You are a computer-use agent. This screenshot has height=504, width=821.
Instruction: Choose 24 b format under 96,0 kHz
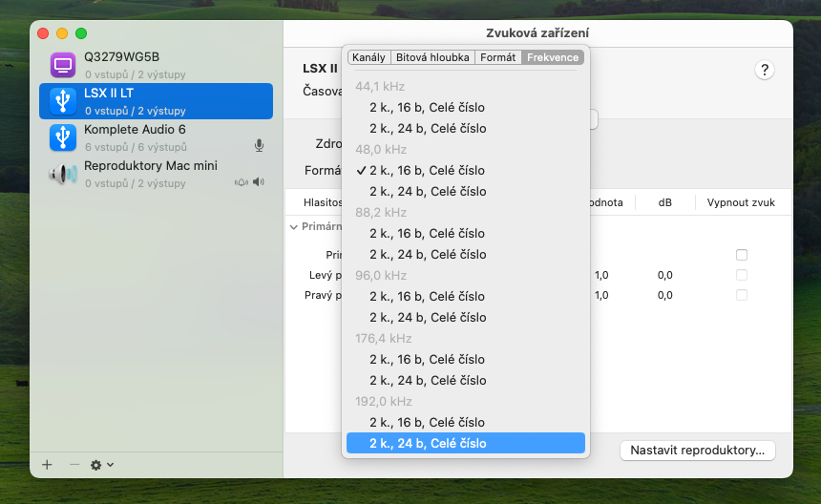point(466,317)
